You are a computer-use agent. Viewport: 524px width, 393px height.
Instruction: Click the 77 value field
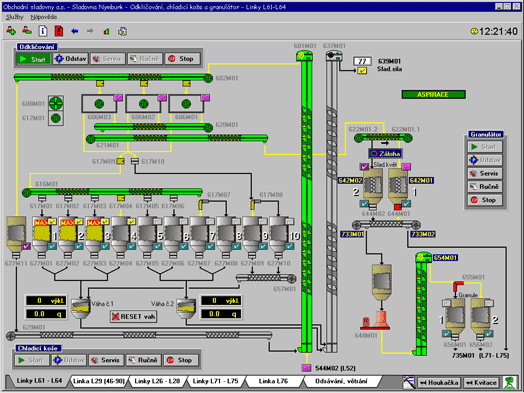362,61
